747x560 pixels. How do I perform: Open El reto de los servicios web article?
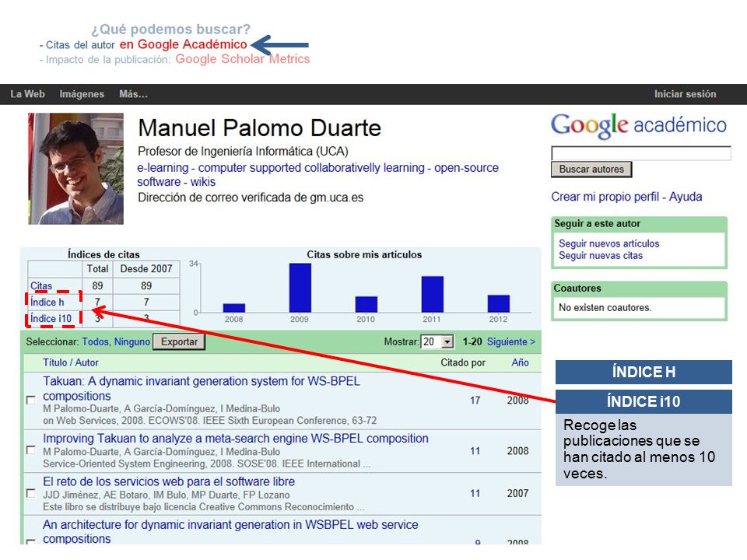coord(169,481)
